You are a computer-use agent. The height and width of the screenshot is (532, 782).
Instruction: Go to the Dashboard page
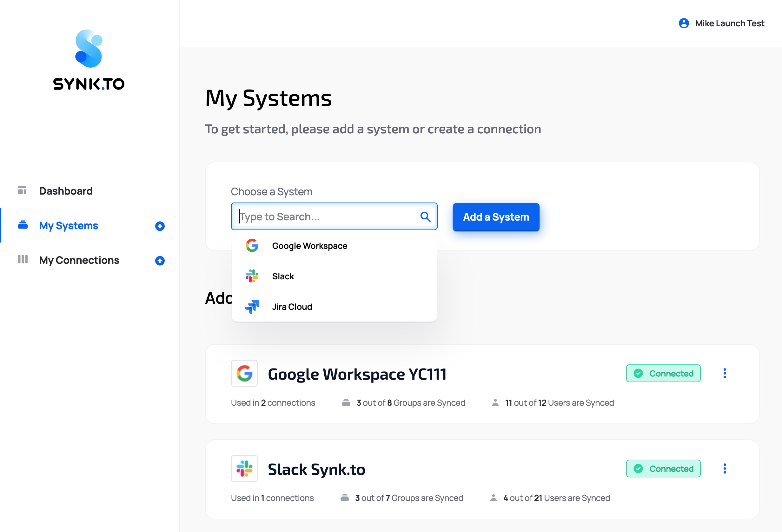click(x=66, y=191)
